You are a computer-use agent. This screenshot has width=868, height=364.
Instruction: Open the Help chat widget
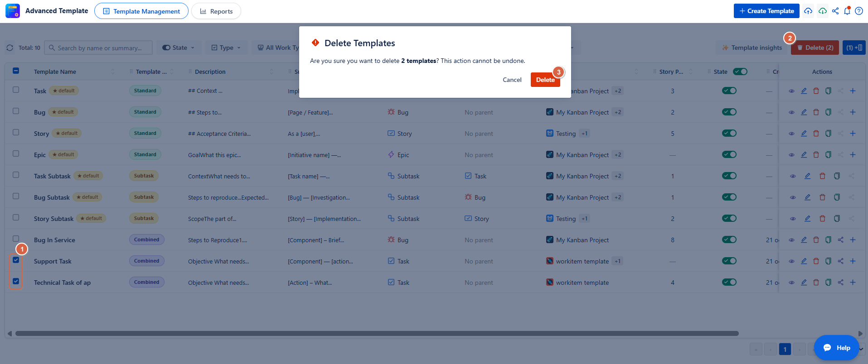(x=837, y=348)
